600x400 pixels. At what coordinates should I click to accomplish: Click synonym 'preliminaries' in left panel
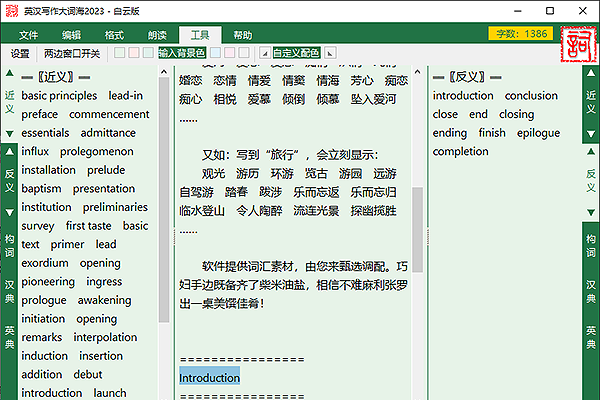coord(115,207)
